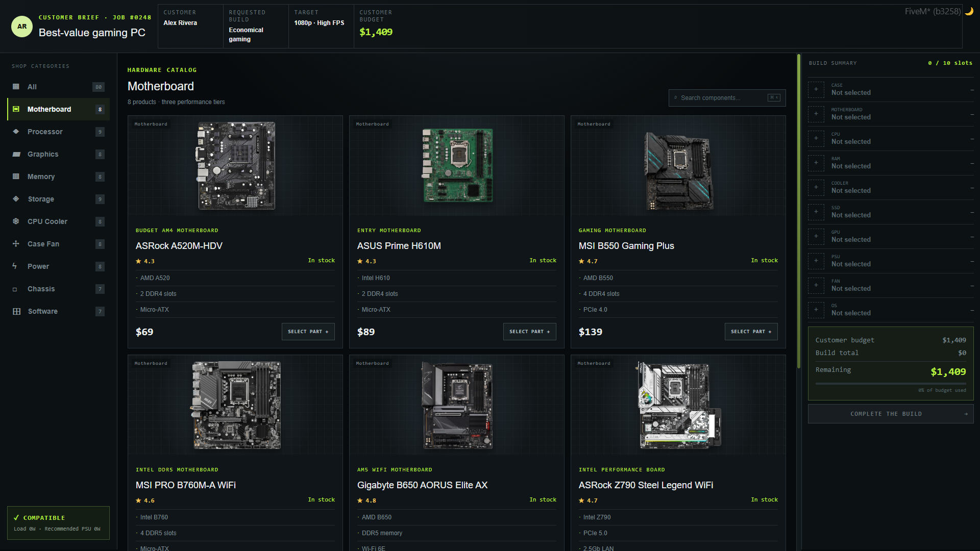Click the star rating on ASRock A520M-HDV

(x=145, y=261)
